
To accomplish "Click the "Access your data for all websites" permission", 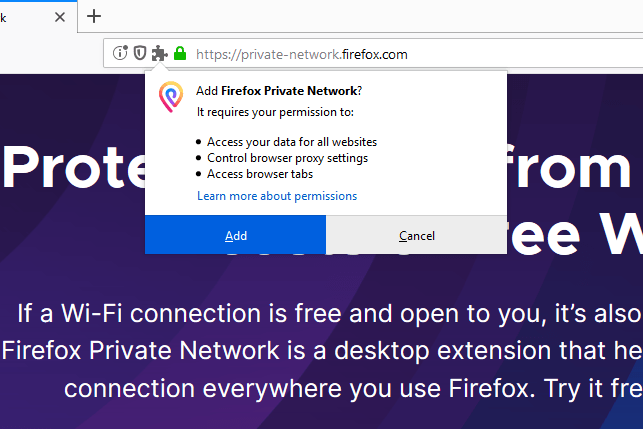I will [292, 142].
